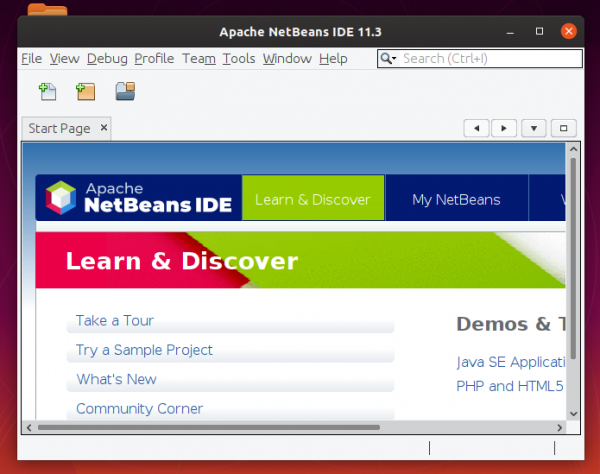Open the Try a Sample Project link
The width and height of the screenshot is (600, 474).
pos(144,350)
